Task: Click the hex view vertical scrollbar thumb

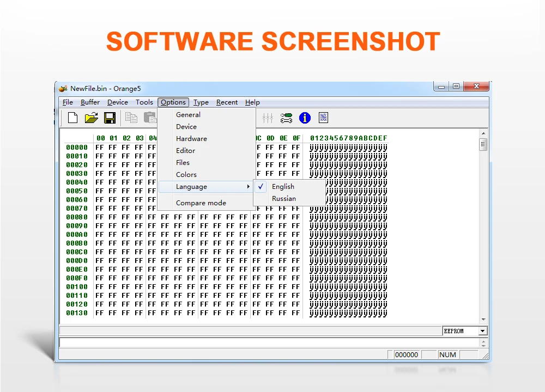Action: (x=483, y=144)
